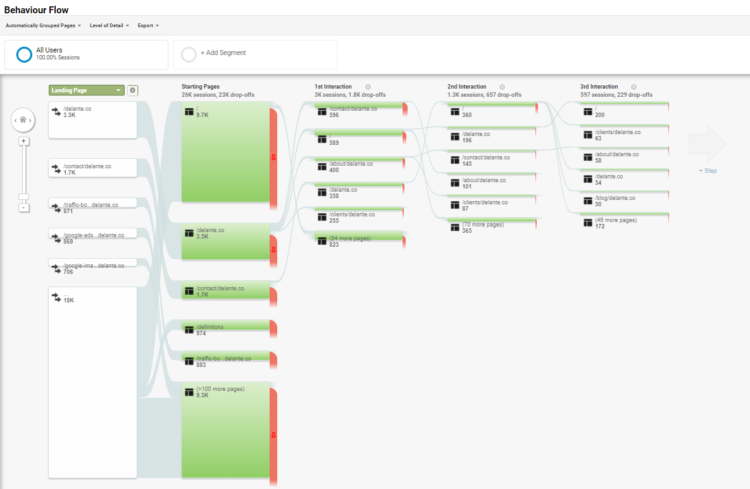Click + Add Segment
Screen dimensions: 750x489
tap(223, 53)
